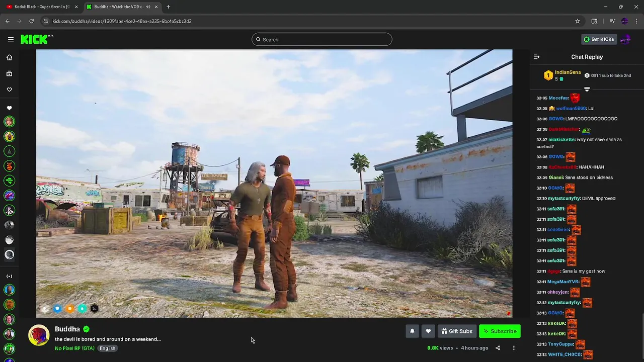
Task: Click username cooobooo in chat
Action: 558,230
